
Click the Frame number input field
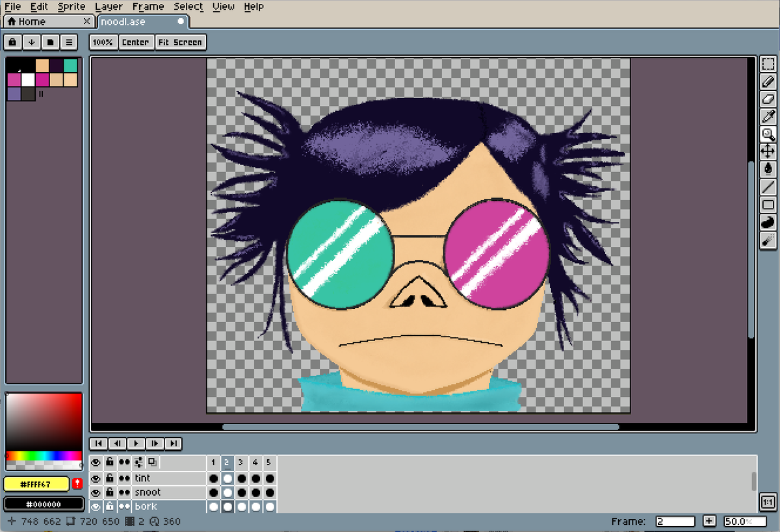point(675,521)
